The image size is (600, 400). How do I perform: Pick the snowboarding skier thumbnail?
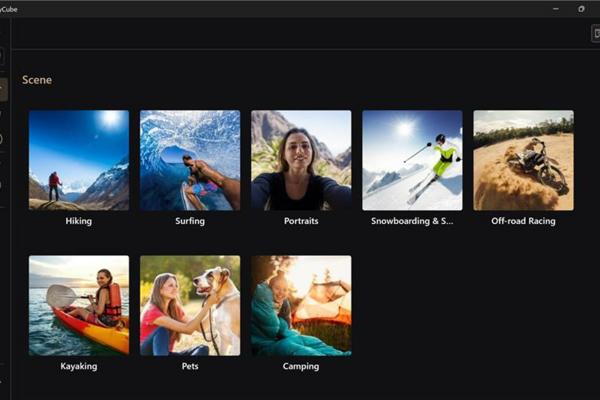[x=412, y=160]
